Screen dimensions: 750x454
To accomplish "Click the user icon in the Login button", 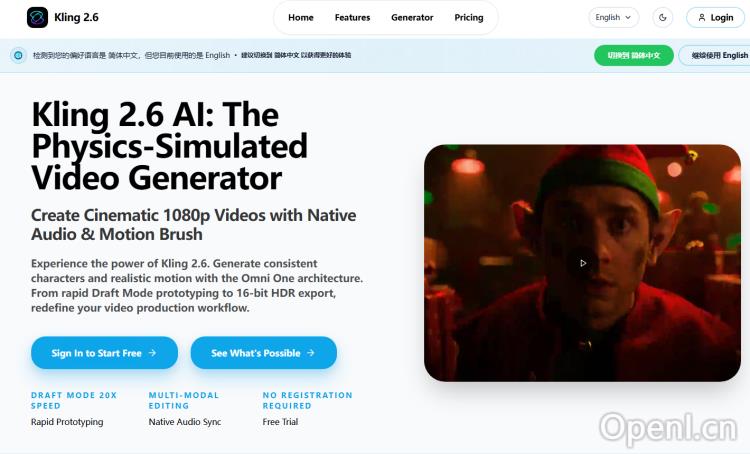I will click(702, 18).
